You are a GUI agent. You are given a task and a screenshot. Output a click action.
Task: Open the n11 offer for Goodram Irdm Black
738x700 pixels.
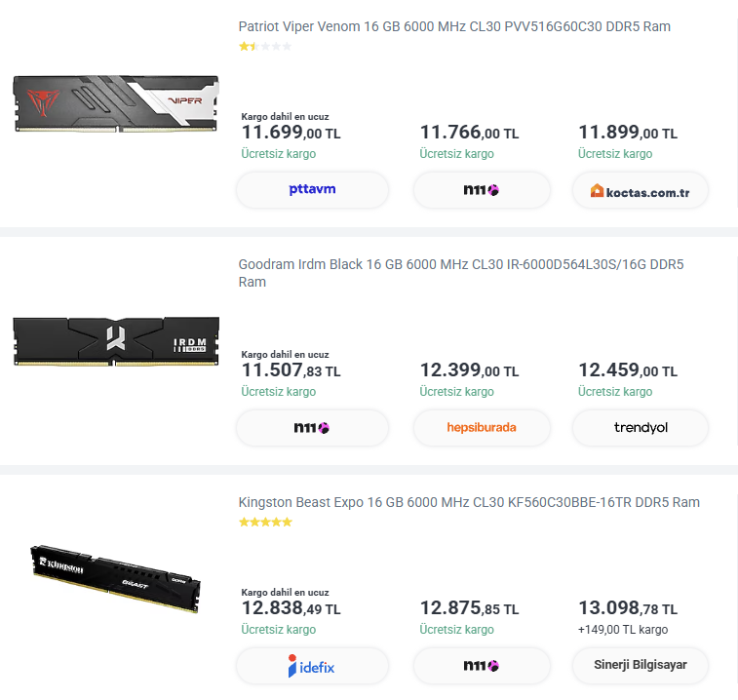pyautogui.click(x=312, y=427)
